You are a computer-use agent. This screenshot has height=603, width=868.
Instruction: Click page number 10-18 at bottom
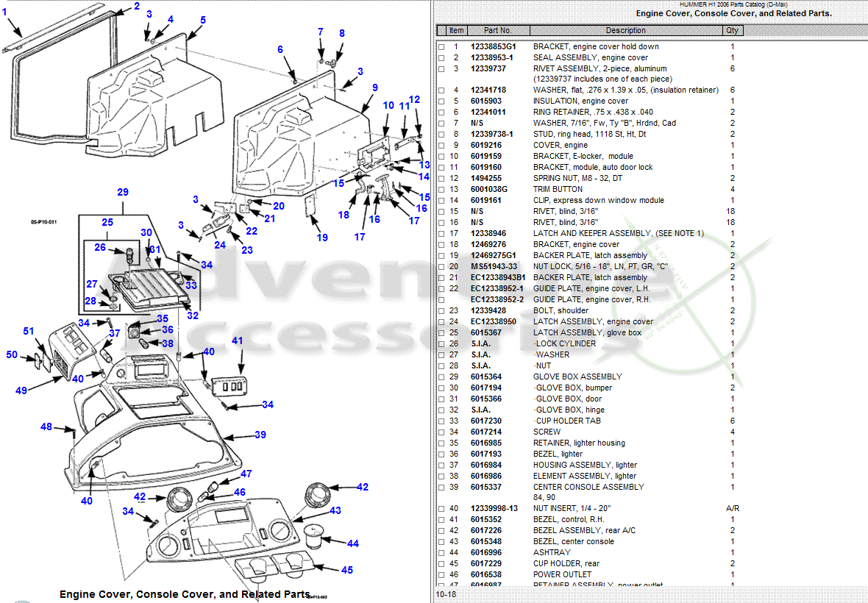pyautogui.click(x=447, y=595)
